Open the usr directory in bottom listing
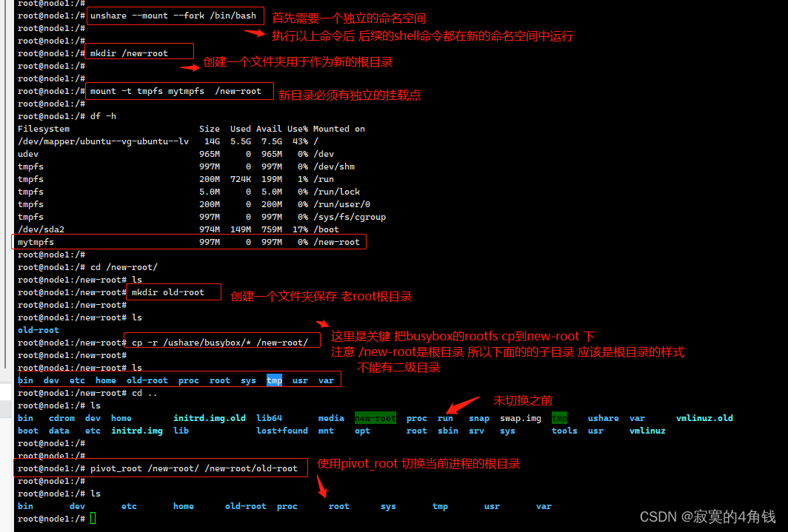 pyautogui.click(x=492, y=505)
